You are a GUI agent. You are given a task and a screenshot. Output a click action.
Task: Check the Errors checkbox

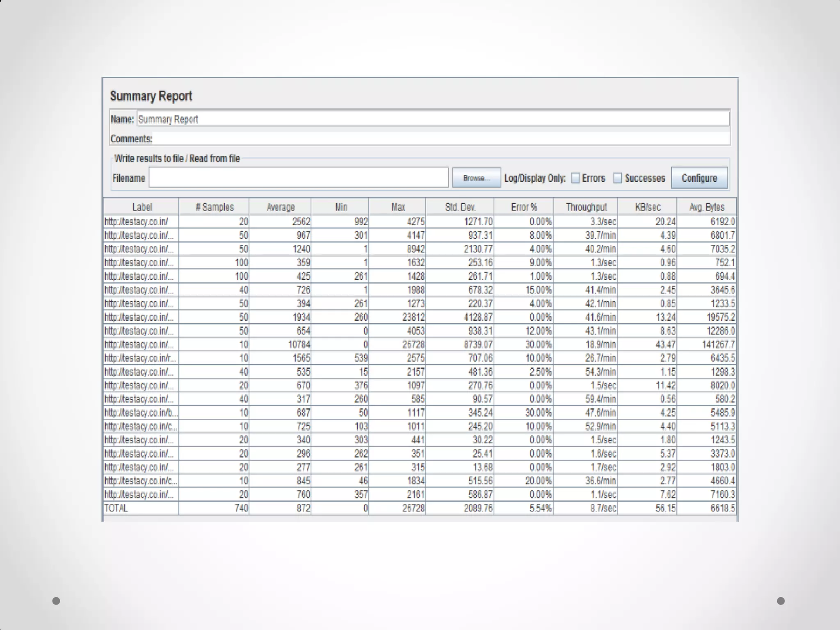coord(576,178)
